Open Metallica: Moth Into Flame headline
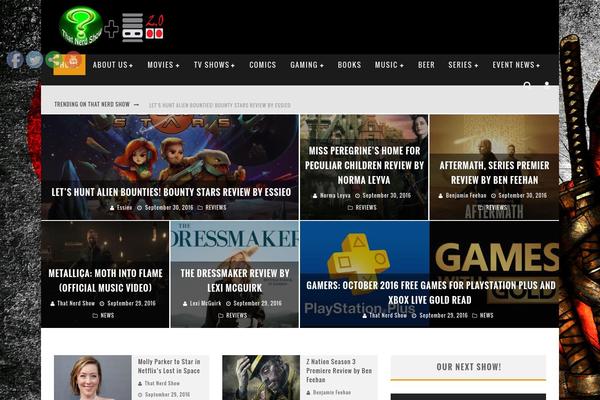This screenshot has width=600, height=400. [105, 281]
